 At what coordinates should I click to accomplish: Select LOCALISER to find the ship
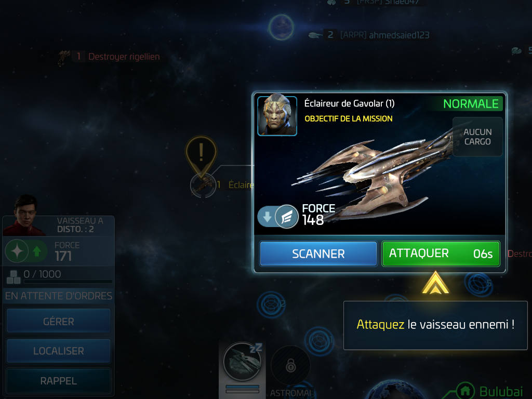[x=58, y=351]
